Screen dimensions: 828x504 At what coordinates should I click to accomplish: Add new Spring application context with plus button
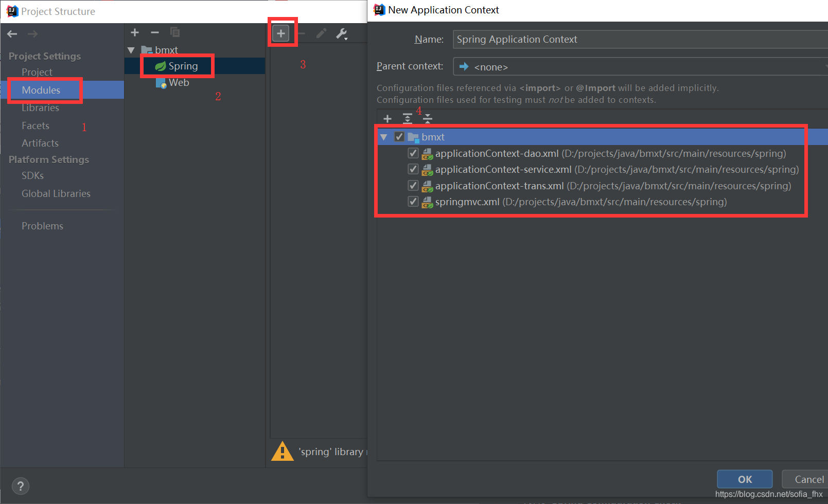tap(281, 33)
